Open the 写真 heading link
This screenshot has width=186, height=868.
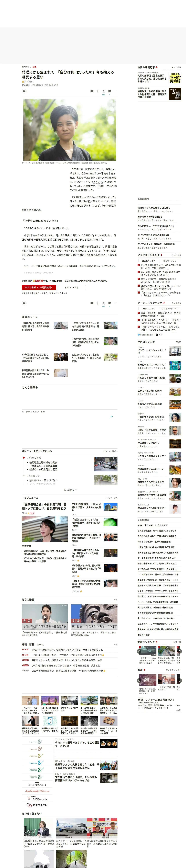141,670
